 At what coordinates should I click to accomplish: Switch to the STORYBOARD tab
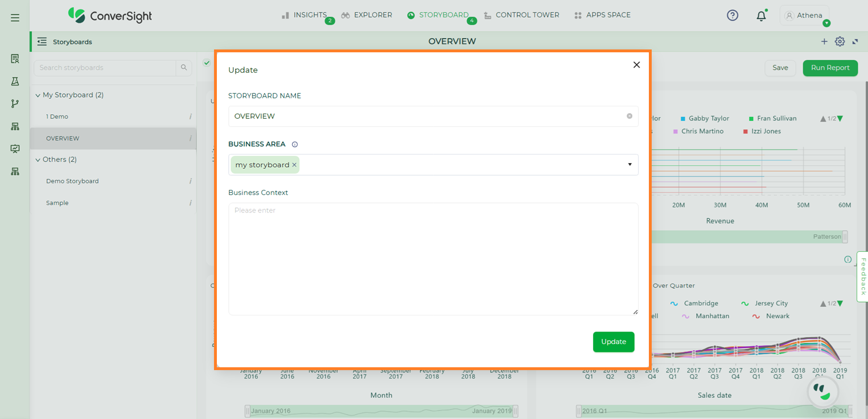438,15
